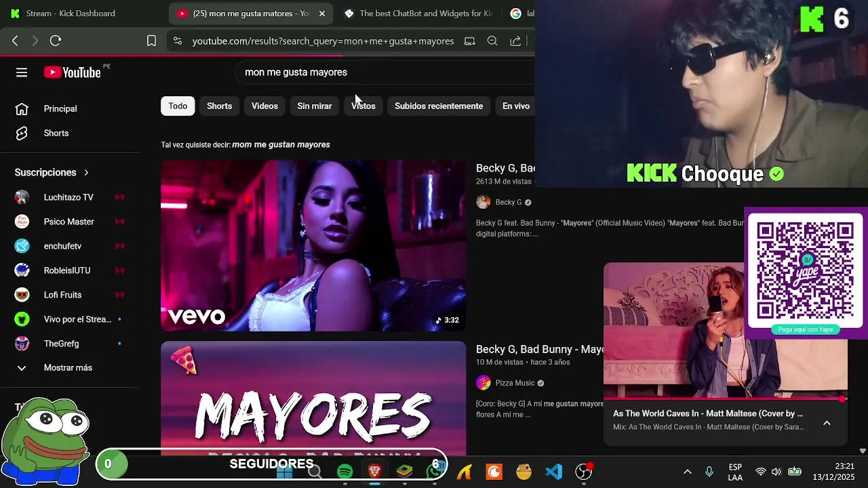Go to the YouTube logo home
Image resolution: width=868 pixels, height=488 pixels.
click(x=73, y=73)
